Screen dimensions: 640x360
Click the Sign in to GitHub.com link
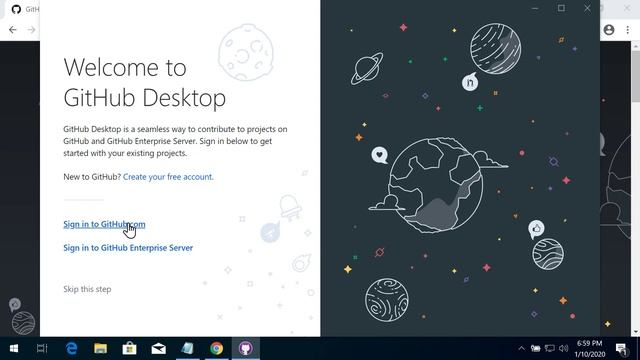coord(104,224)
